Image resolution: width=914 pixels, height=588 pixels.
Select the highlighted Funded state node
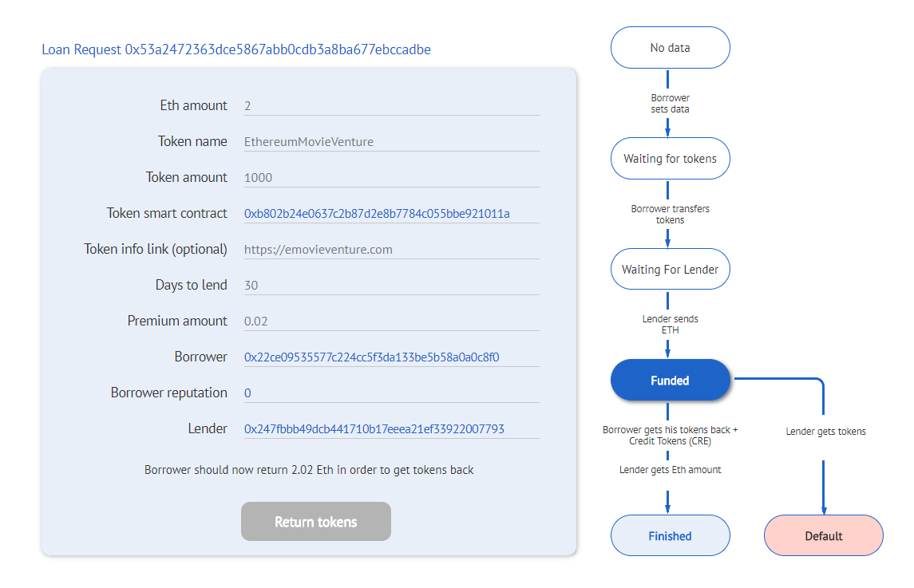[671, 380]
